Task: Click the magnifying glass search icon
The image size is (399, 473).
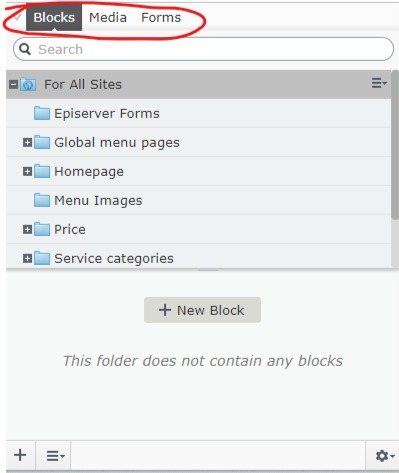Action: pos(25,49)
